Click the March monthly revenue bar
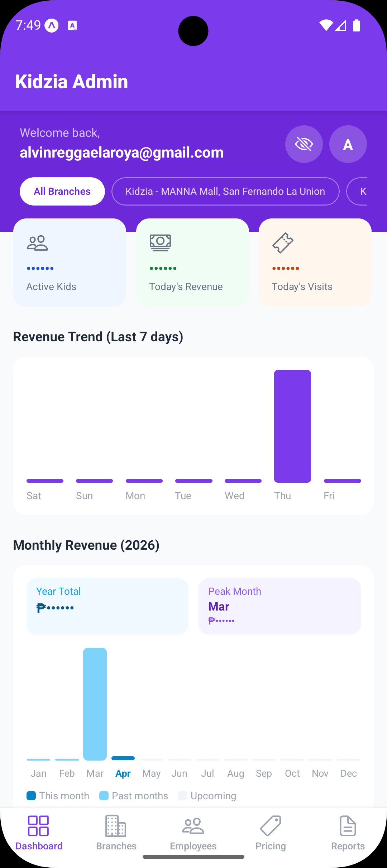 pyautogui.click(x=95, y=704)
